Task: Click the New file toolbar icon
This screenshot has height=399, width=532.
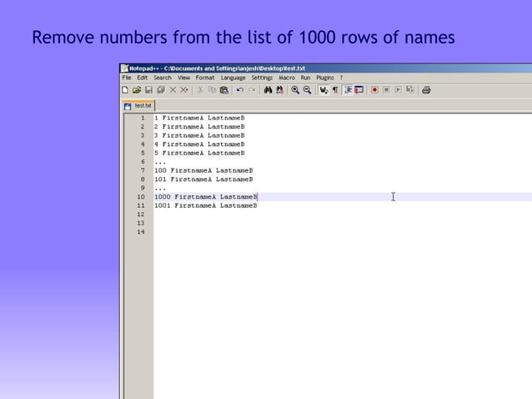Action: 125,89
